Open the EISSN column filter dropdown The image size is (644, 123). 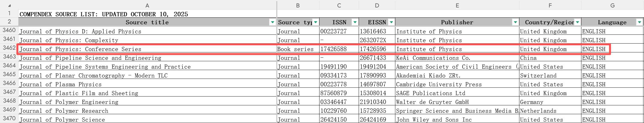point(391,22)
